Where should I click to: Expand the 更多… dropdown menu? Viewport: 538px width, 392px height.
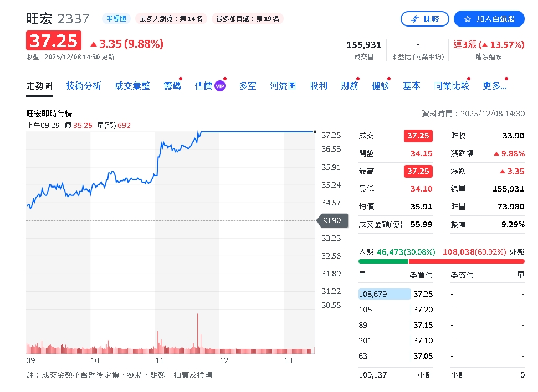(494, 86)
